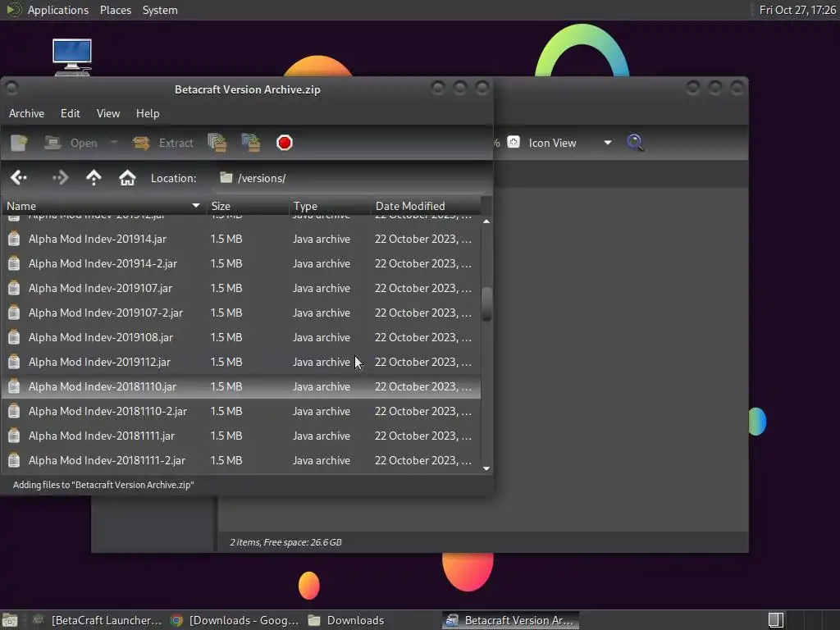Sort by the Date Modified column header
This screenshot has height=630, width=840.
tap(426, 206)
